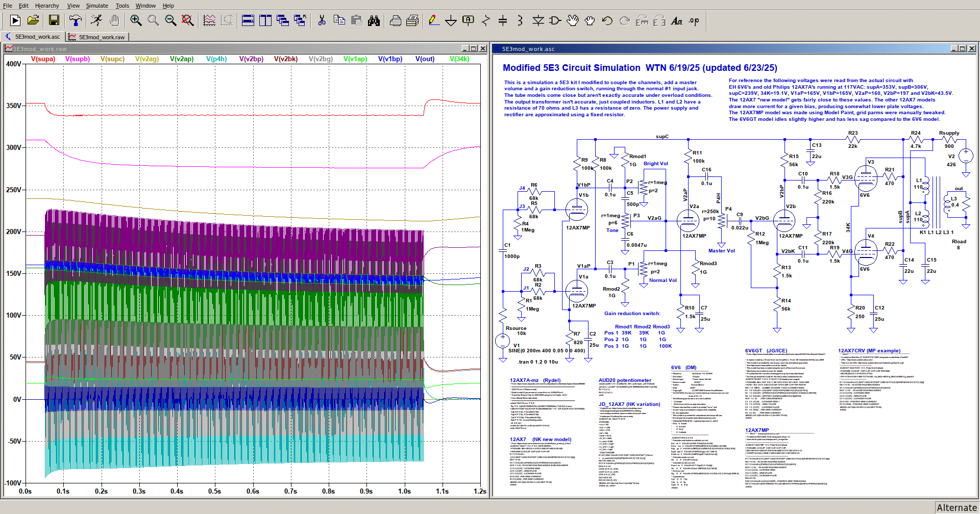Viewport: 980px width, 514px height.
Task: Open the File menu
Action: 8,6
